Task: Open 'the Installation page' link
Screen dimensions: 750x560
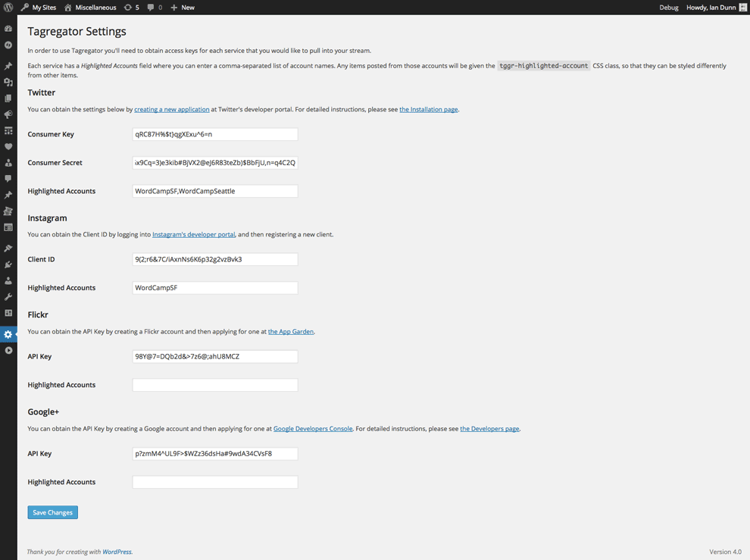Action: (429, 109)
